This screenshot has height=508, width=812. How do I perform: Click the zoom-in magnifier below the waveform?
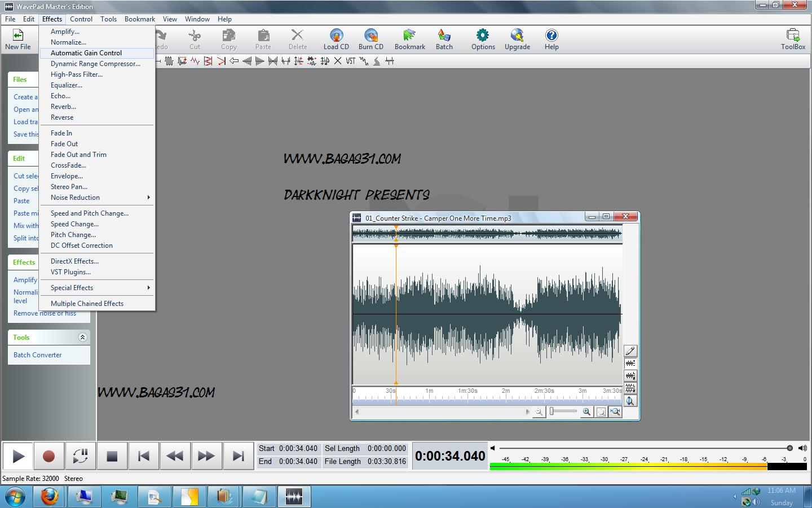[x=586, y=412]
